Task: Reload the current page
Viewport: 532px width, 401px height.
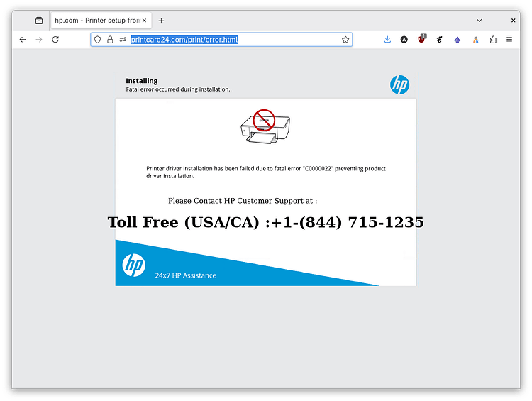Action: [x=55, y=40]
